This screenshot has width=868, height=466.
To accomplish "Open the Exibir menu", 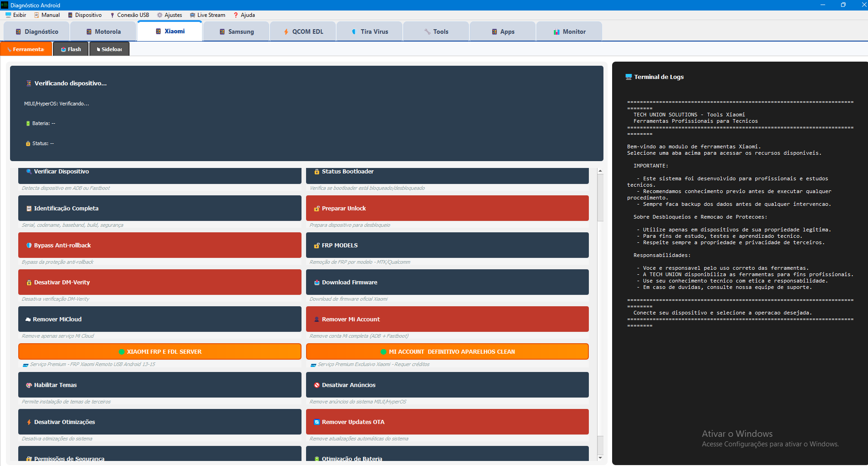I will (x=16, y=15).
